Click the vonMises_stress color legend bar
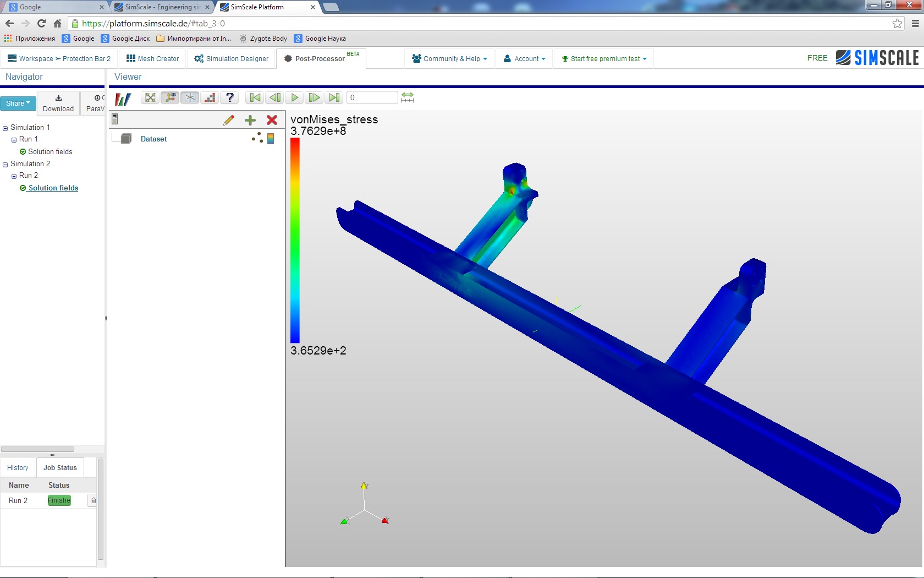This screenshot has width=924, height=578. pyautogui.click(x=295, y=241)
